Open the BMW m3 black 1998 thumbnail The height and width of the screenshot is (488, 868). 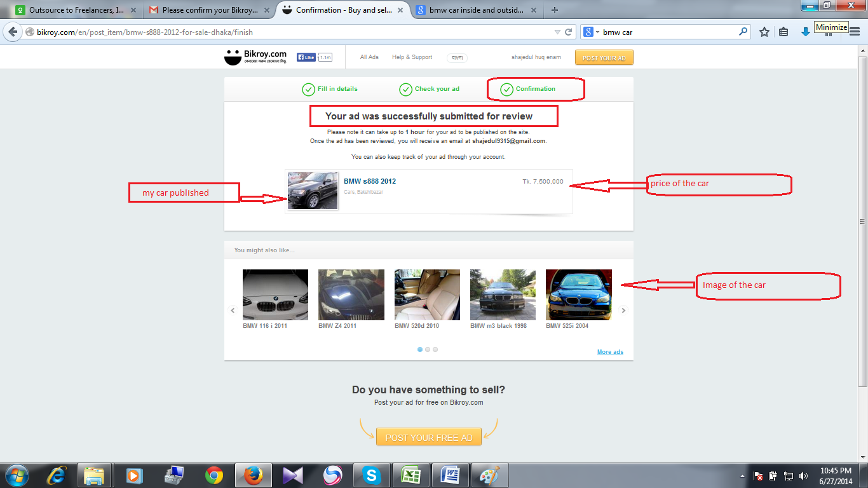point(503,295)
